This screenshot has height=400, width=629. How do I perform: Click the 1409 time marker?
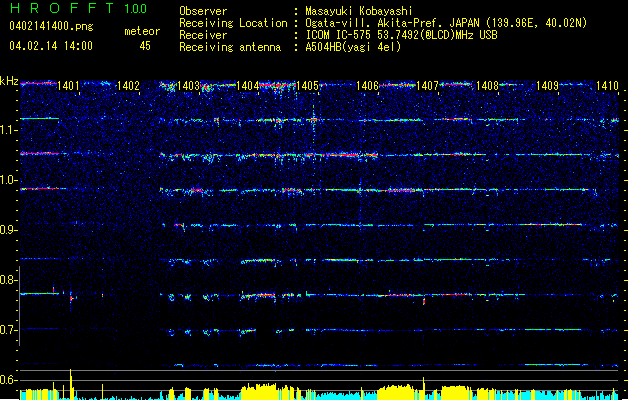coord(548,86)
